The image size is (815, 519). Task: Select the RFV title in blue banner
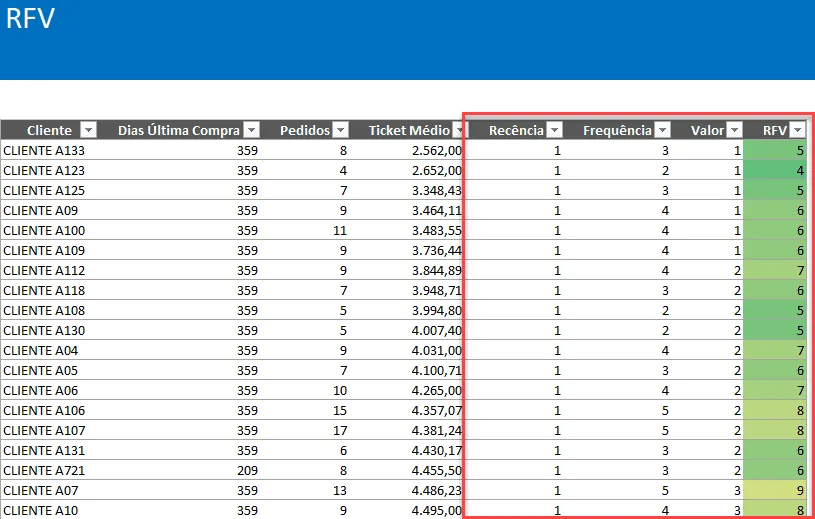(x=30, y=19)
